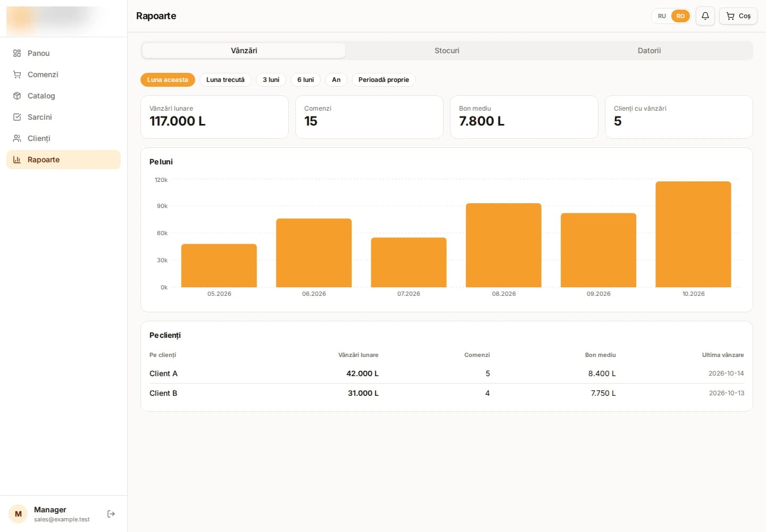The height and width of the screenshot is (532, 766).
Task: Switch to the Stocuri tab
Action: click(447, 51)
